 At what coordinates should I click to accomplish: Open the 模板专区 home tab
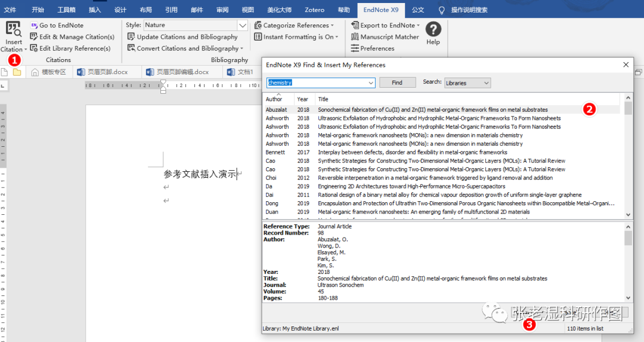coord(49,72)
